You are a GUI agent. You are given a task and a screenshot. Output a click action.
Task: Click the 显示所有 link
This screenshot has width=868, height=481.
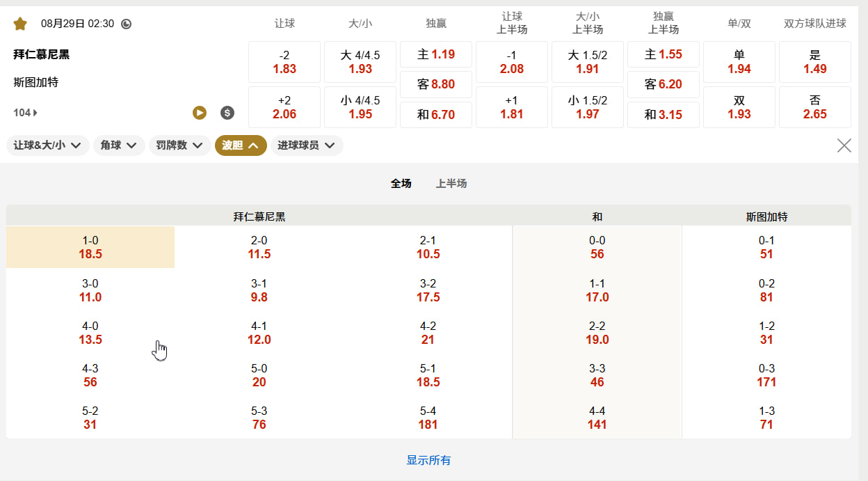pos(428,461)
